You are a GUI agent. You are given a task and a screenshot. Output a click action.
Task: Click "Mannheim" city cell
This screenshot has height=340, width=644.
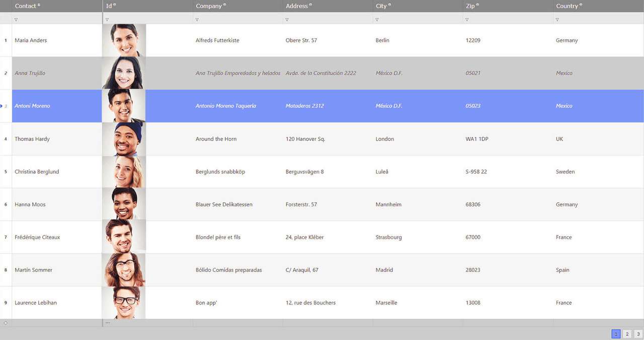pyautogui.click(x=388, y=205)
